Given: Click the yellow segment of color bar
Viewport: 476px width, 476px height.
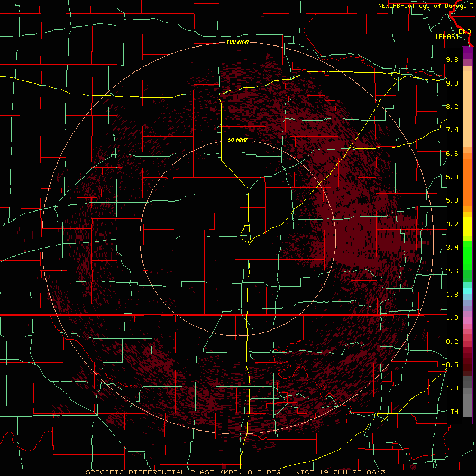Looking at the screenshot, I should (467, 226).
